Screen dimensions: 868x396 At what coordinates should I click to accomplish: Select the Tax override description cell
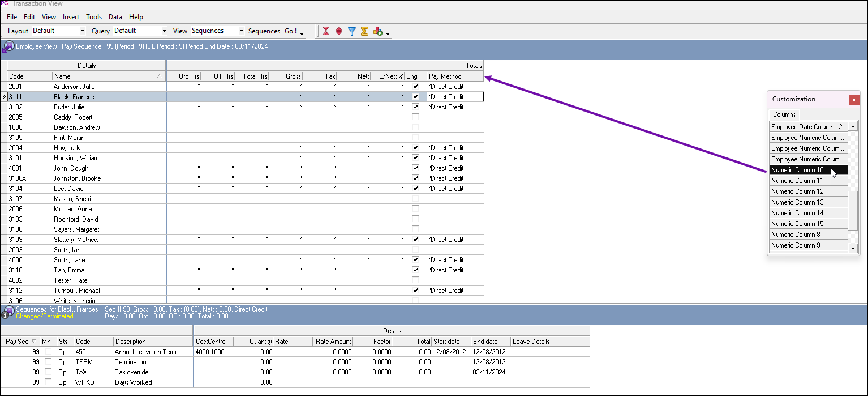[153, 372]
